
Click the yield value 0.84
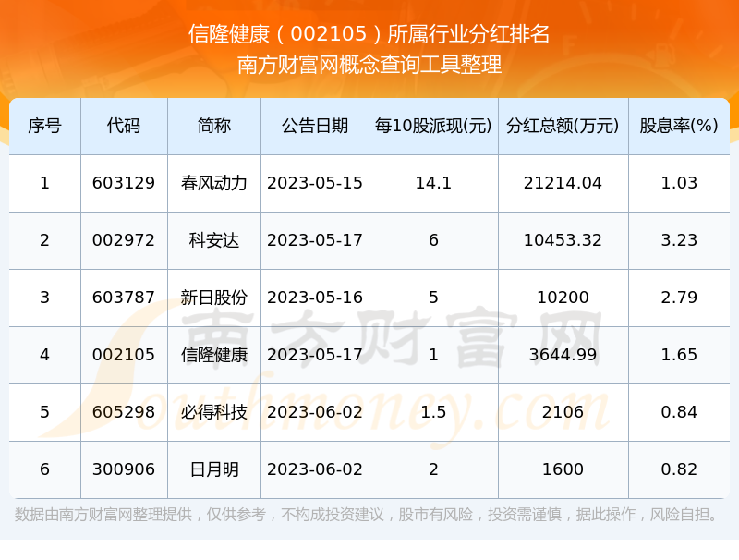click(x=679, y=412)
